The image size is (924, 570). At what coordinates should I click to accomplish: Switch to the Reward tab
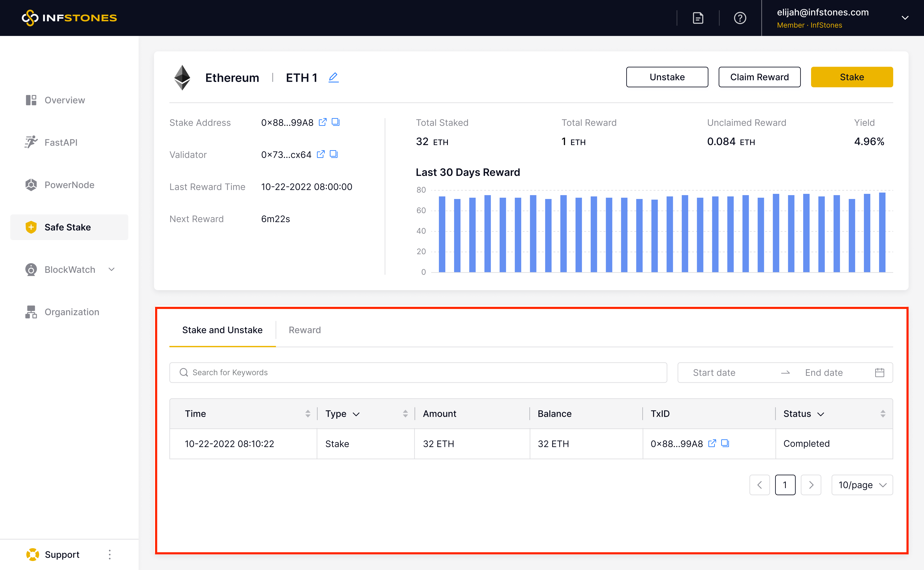pos(305,330)
